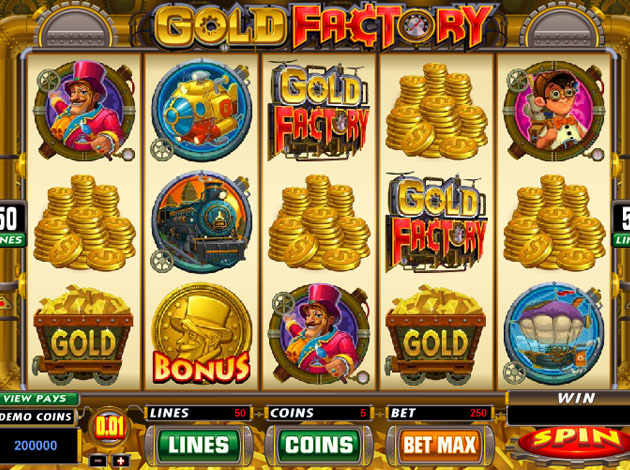Decrease coin value with minus button

pyautogui.click(x=98, y=460)
